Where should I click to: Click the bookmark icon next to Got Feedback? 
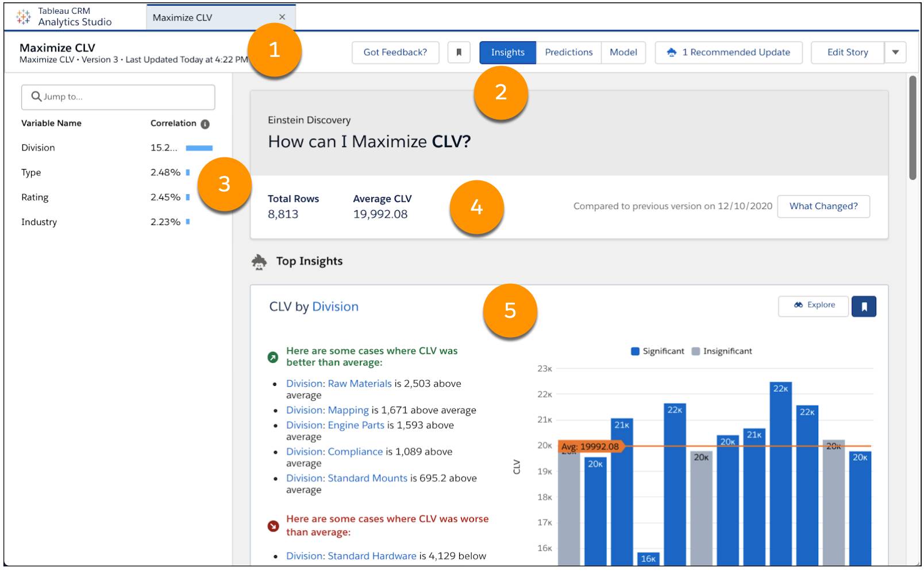pyautogui.click(x=459, y=52)
